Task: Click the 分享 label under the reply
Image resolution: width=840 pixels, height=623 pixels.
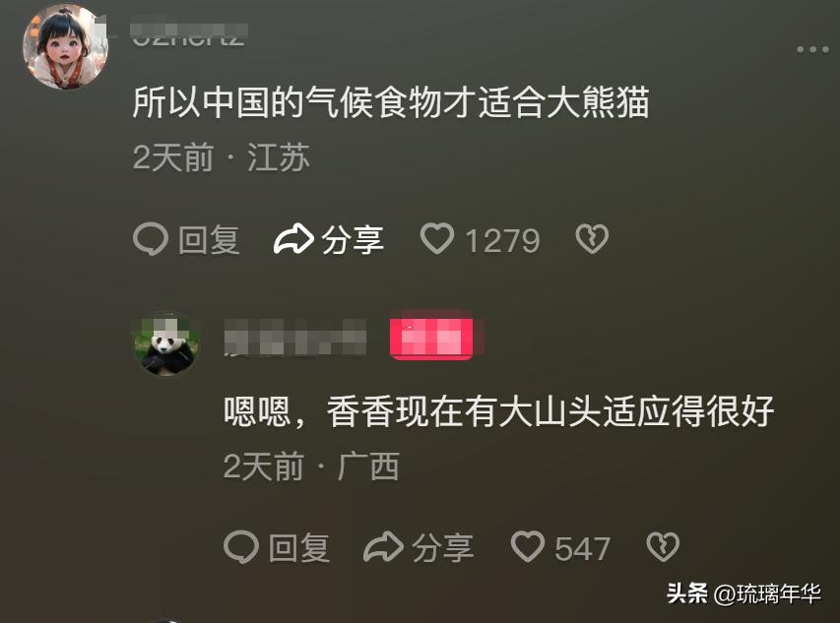Action: coord(442,548)
